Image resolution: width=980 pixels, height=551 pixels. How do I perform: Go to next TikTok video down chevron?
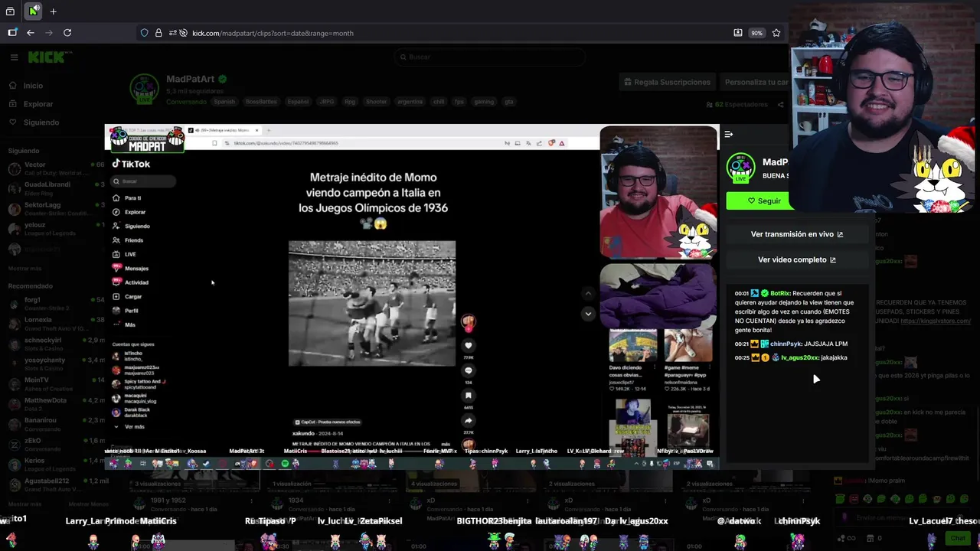pos(588,314)
